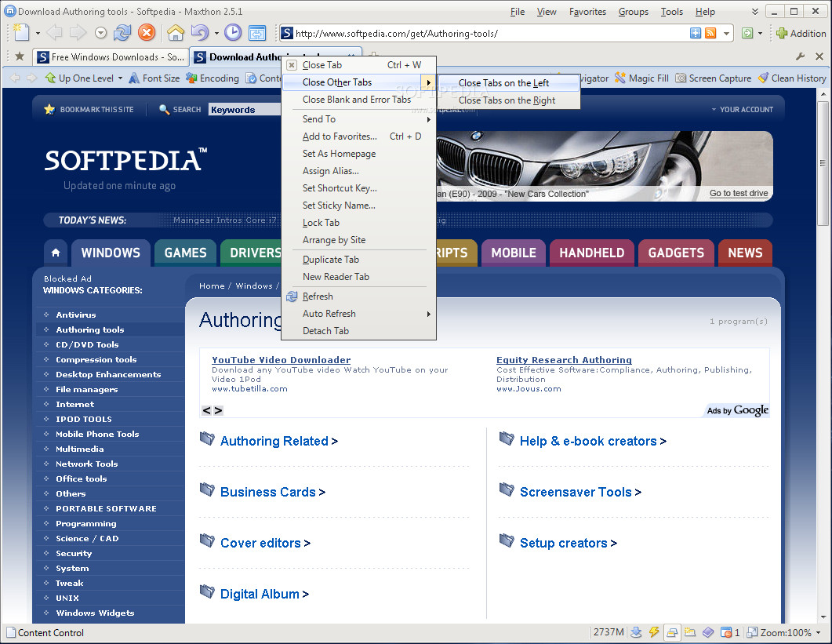
Task: Click the lightning bolt status bar icon
Action: coord(654,632)
